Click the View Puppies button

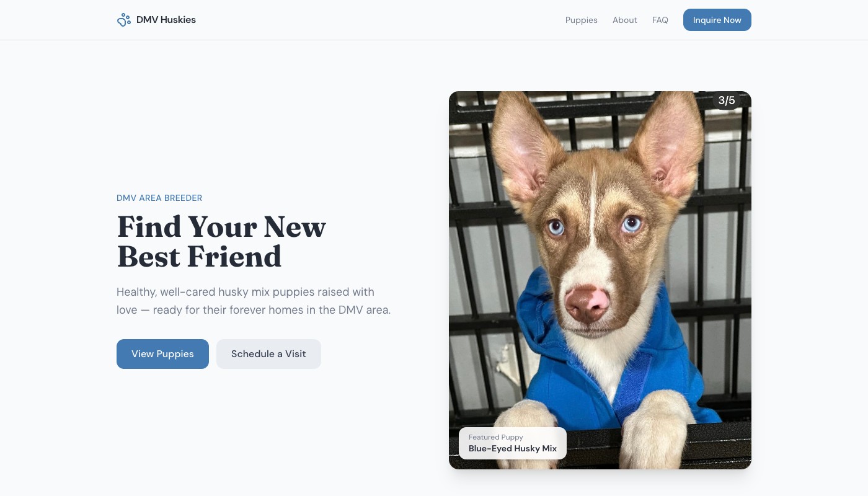(x=162, y=354)
